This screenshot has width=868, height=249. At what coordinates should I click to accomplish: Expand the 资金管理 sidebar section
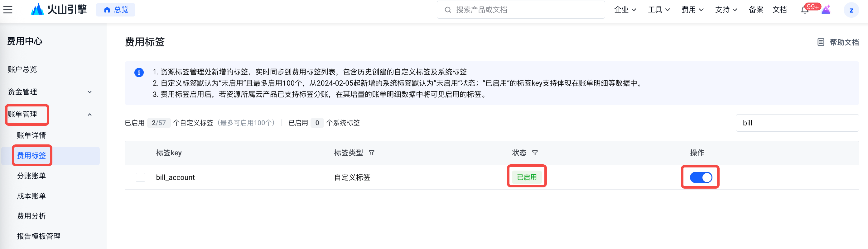pyautogui.click(x=89, y=92)
